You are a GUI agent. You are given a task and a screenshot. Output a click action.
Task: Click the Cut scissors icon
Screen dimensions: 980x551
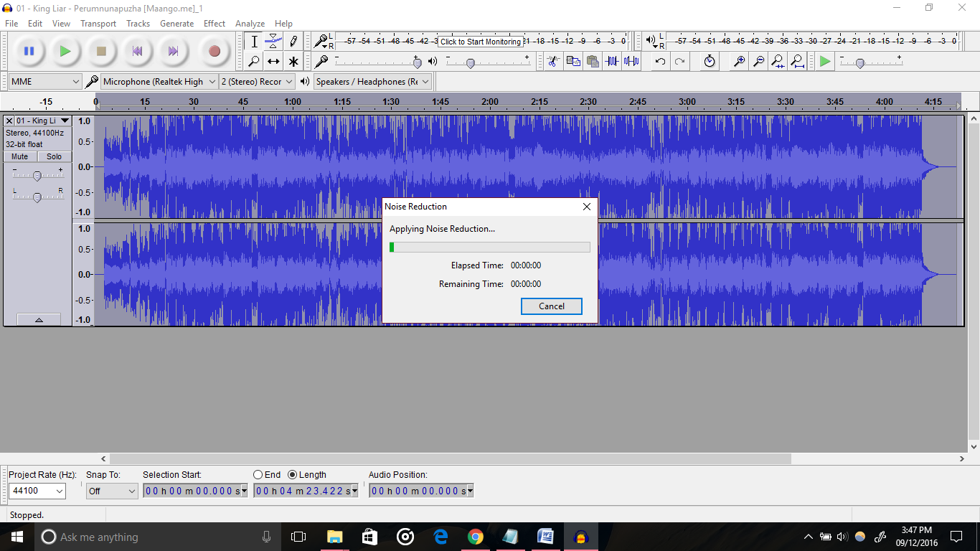click(x=553, y=62)
